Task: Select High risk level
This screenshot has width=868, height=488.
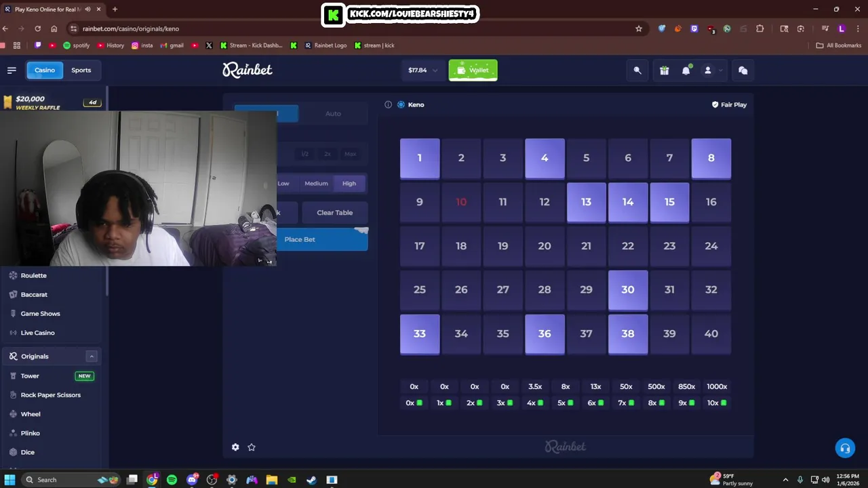Action: click(x=349, y=184)
